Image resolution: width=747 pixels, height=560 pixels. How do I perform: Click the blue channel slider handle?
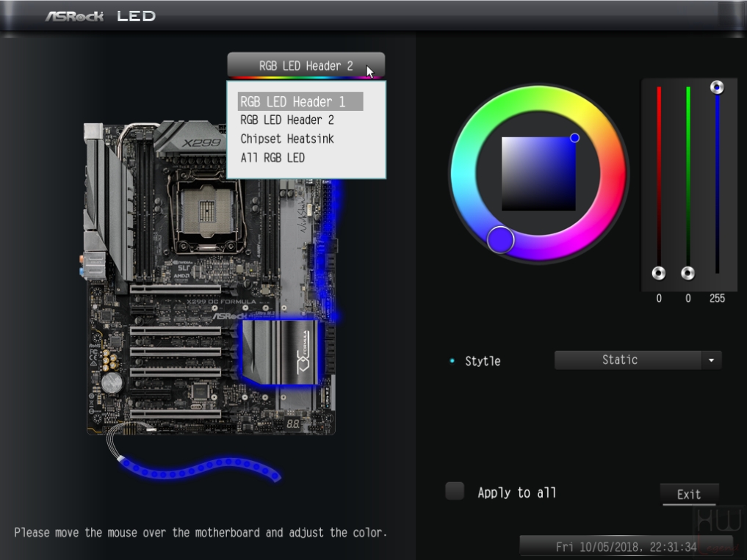point(717,87)
